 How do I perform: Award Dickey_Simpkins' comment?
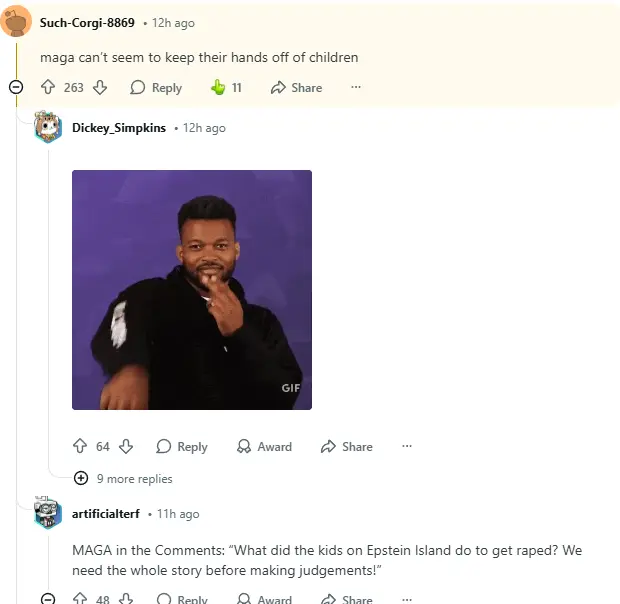tap(264, 446)
